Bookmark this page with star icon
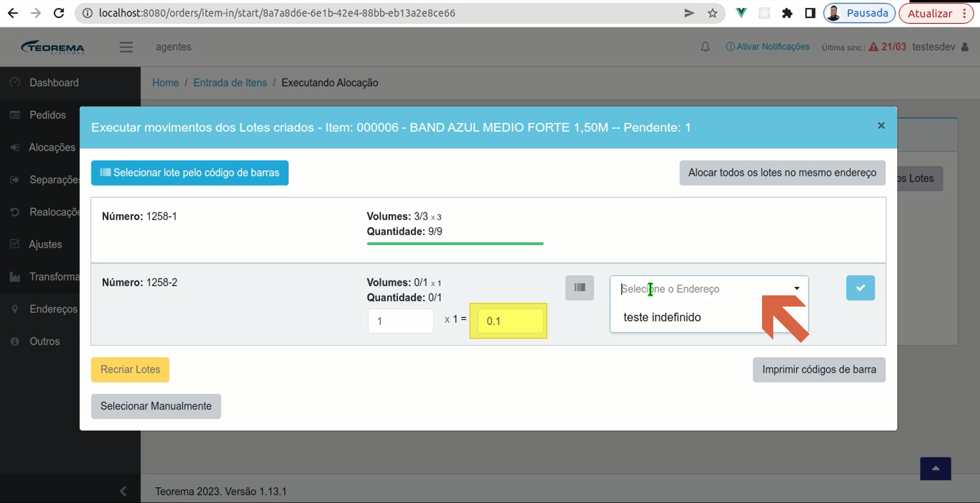 [713, 13]
